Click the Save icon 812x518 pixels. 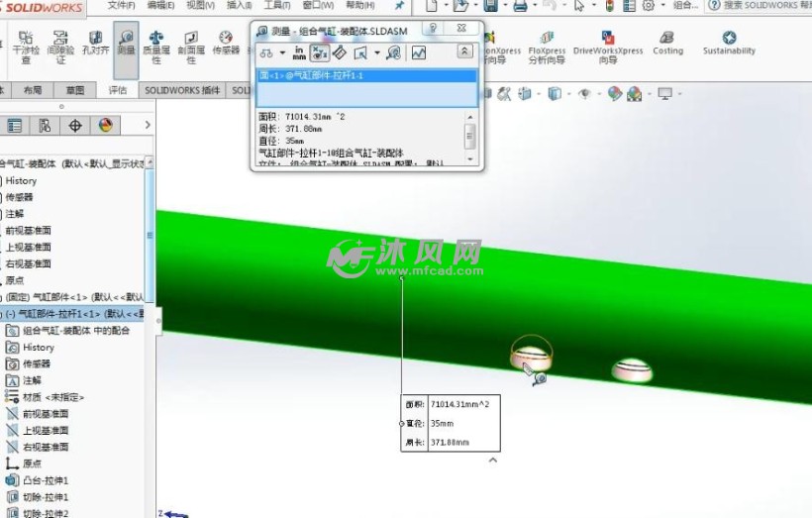(x=490, y=6)
